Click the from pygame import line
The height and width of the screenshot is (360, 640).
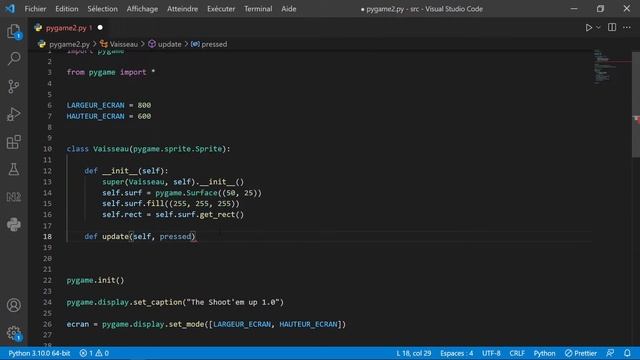click(x=111, y=72)
